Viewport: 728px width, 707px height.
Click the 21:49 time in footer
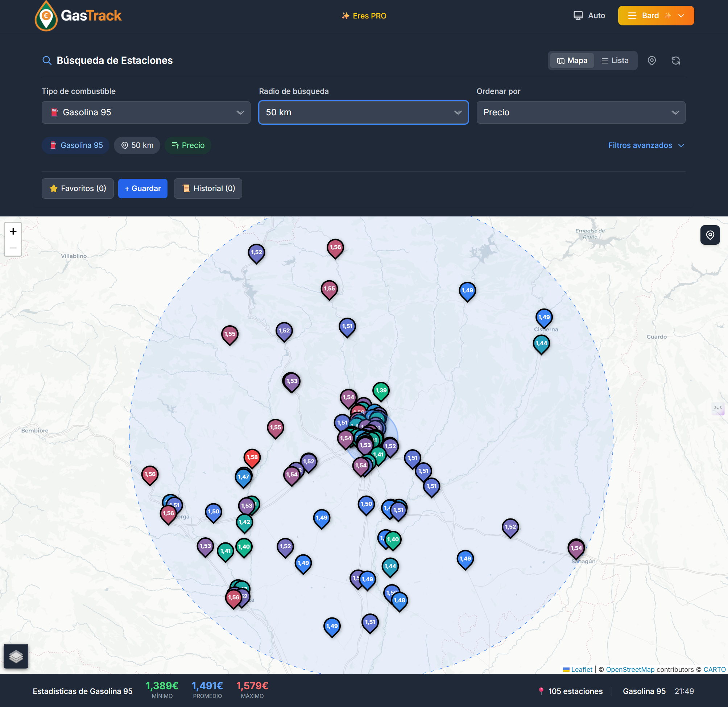[684, 691]
